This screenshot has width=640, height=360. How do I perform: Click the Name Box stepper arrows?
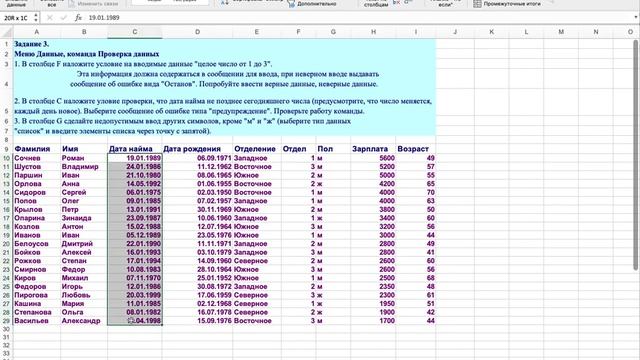(x=36, y=18)
